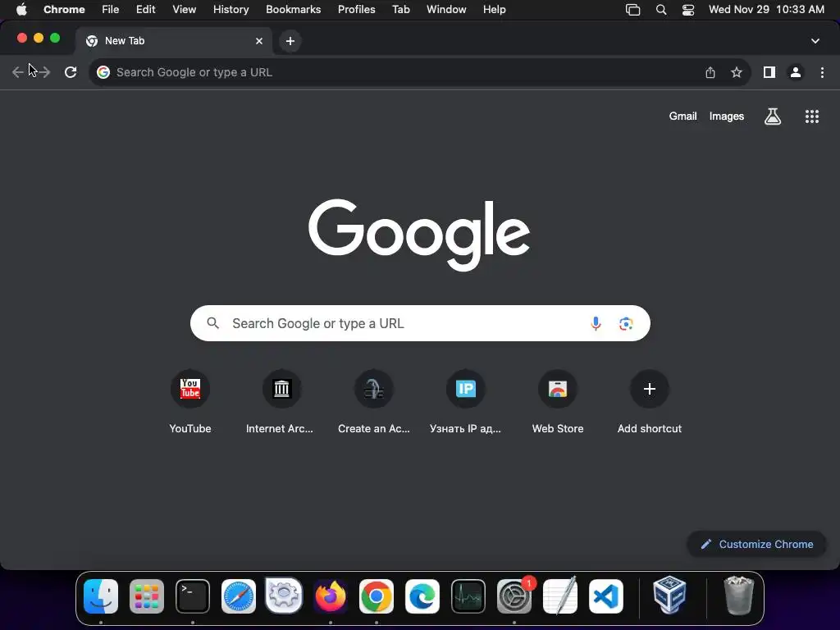
Task: Open the View menu
Action: tap(185, 10)
